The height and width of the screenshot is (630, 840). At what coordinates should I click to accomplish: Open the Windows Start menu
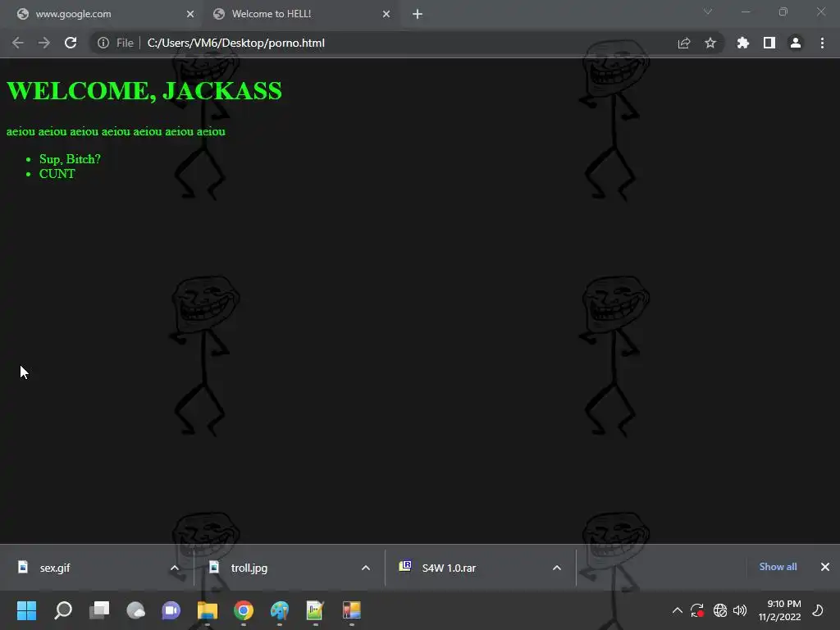27,610
